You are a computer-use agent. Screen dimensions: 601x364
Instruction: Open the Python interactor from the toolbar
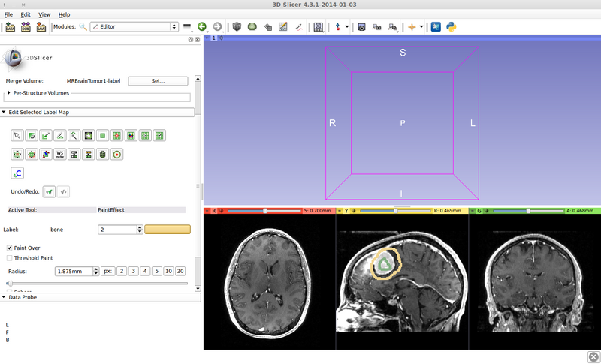452,26
